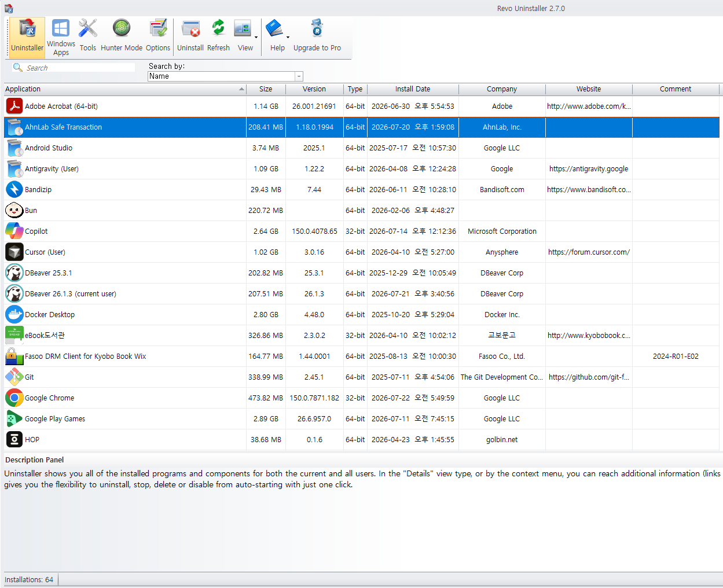723x588 pixels.
Task: Click 'Anysphere' company cell
Action: [502, 252]
